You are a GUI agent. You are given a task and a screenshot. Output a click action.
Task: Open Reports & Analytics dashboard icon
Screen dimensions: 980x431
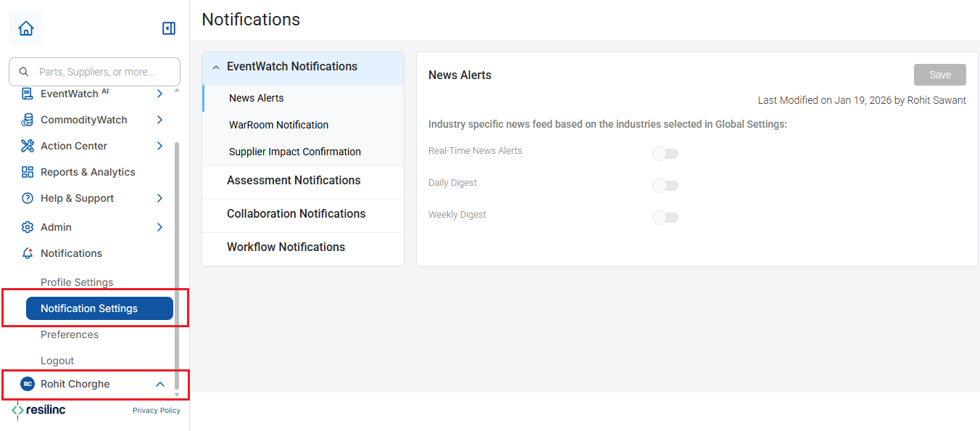[28, 172]
